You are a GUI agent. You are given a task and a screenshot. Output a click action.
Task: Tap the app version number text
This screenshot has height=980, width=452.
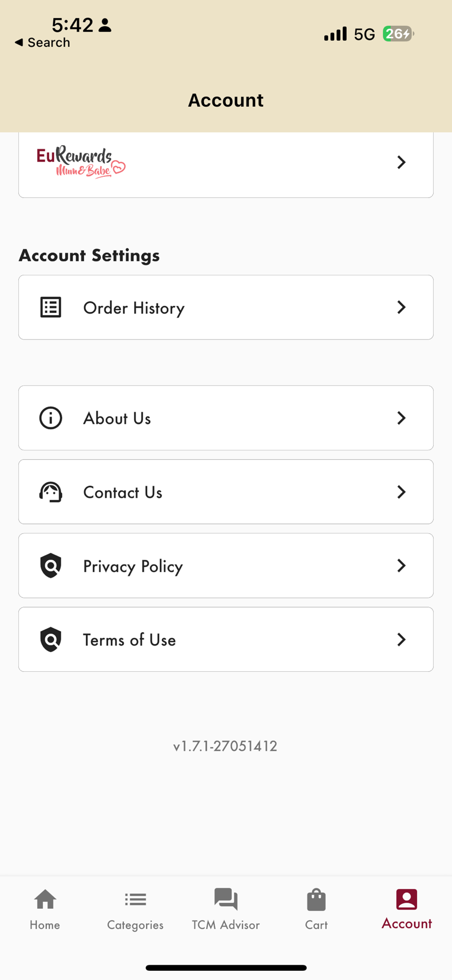pos(225,746)
